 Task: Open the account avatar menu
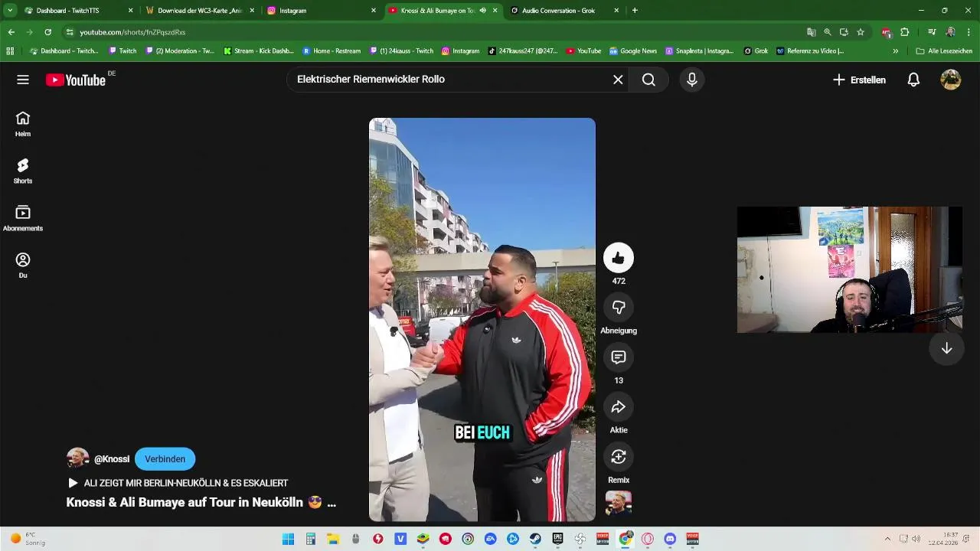(951, 80)
